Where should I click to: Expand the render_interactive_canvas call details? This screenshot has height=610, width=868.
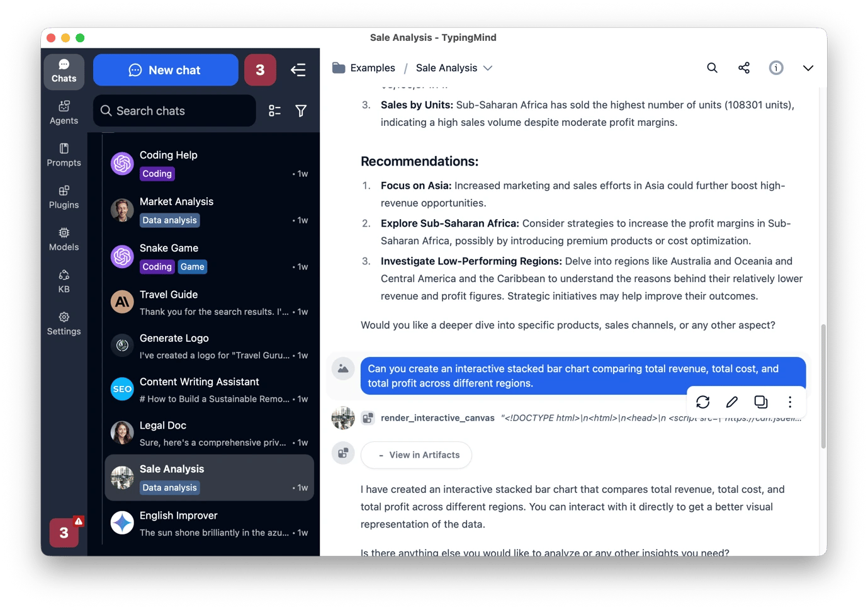tap(591, 418)
